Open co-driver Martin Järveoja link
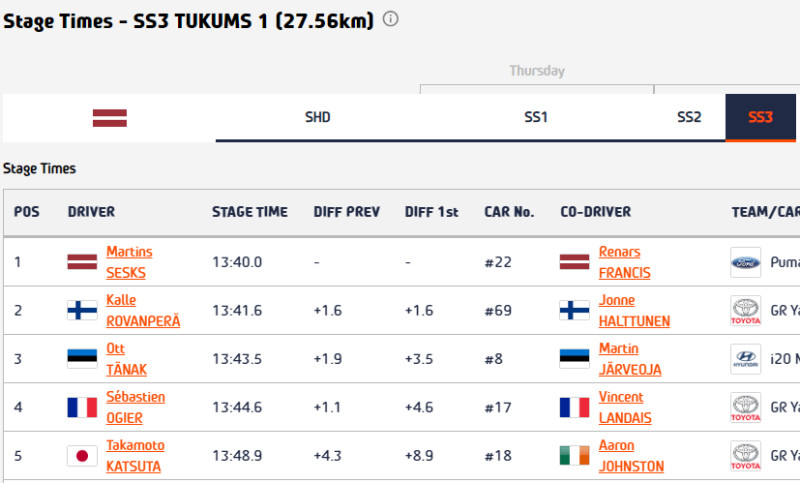Viewport: 800px width, 483px height. (x=630, y=359)
